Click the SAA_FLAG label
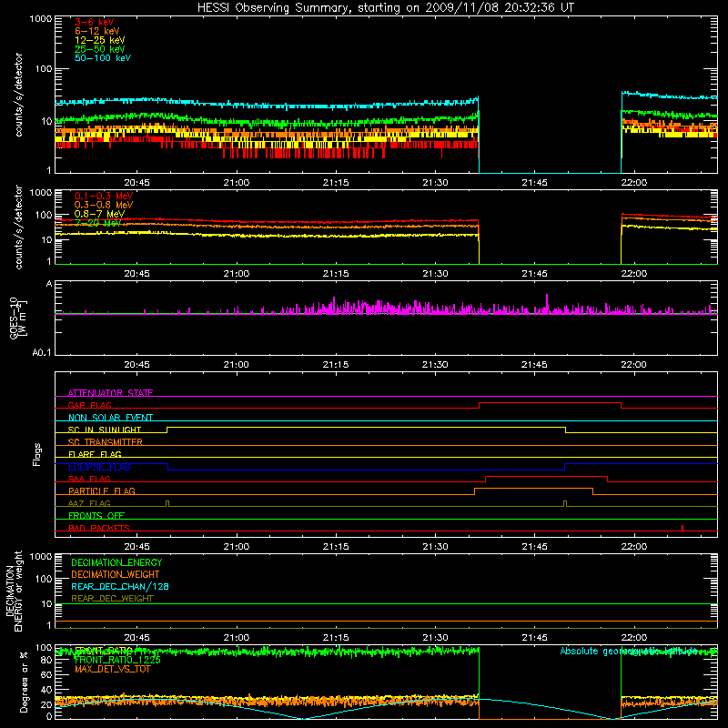728x728 pixels. point(89,479)
